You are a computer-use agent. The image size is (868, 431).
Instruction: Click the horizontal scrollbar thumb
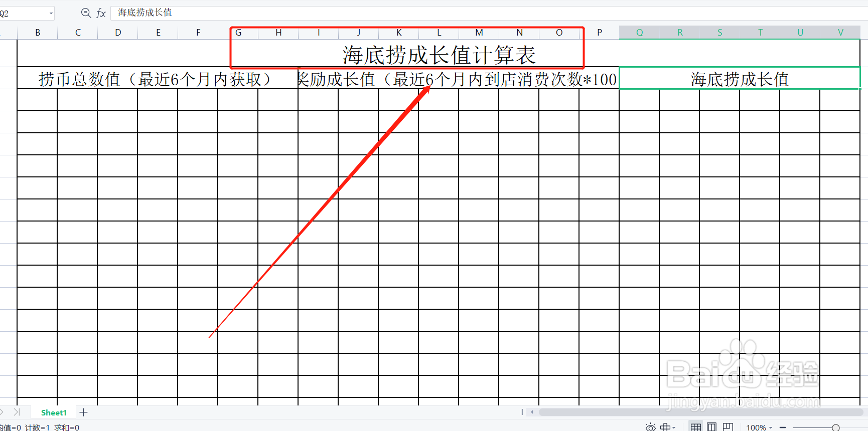700,412
